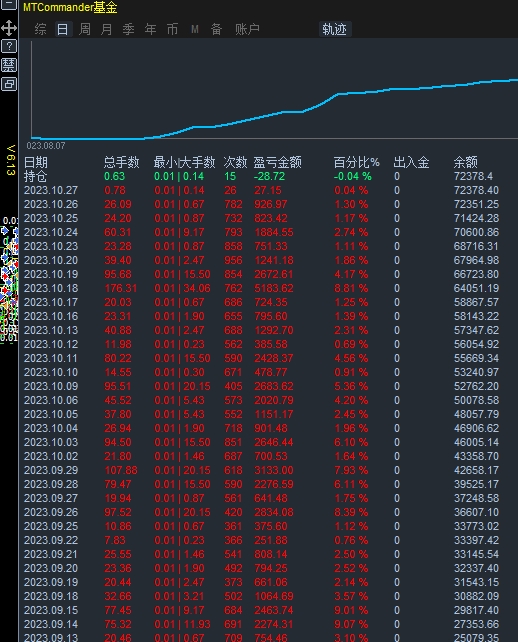Toggle the 轨迹 track button

tap(335, 29)
